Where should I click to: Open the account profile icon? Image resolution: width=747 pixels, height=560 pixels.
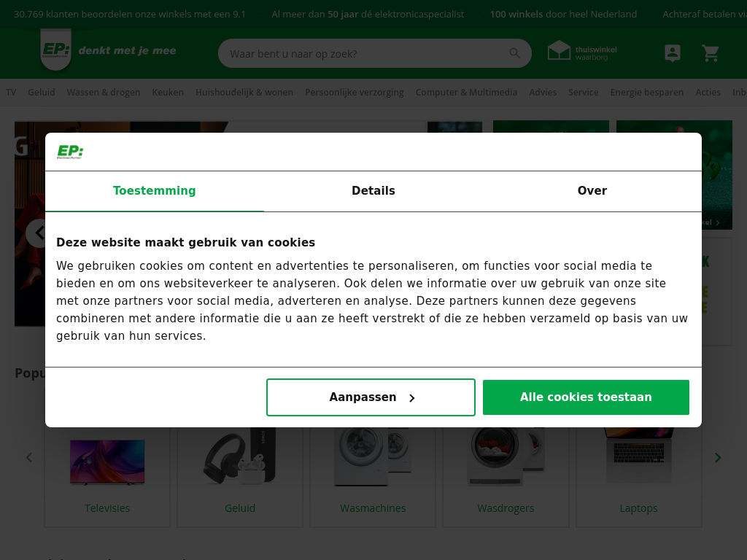pos(673,53)
